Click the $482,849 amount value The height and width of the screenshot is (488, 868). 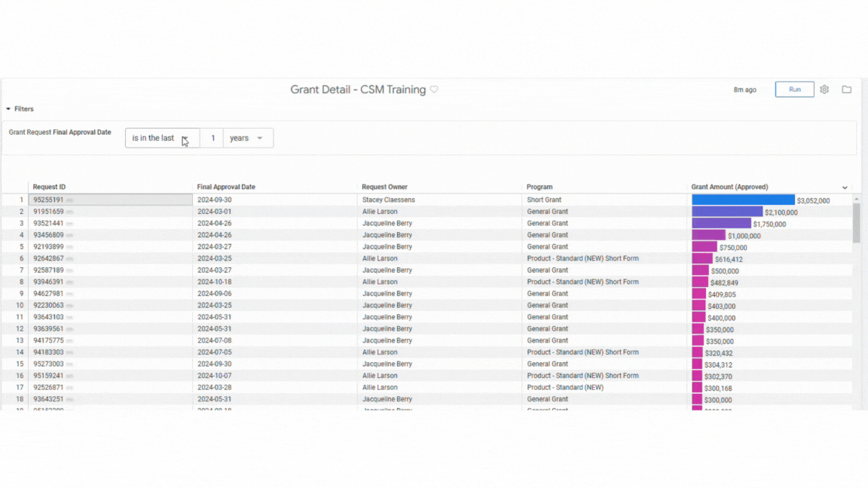click(x=724, y=282)
